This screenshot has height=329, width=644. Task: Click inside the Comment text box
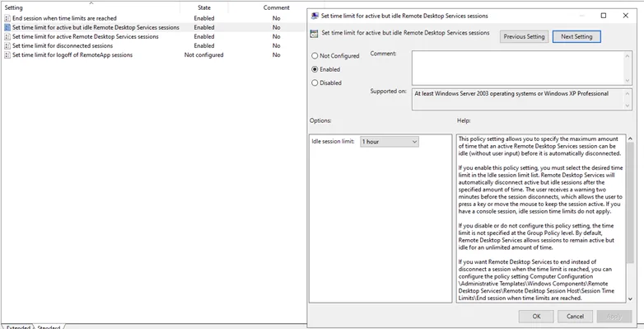518,68
